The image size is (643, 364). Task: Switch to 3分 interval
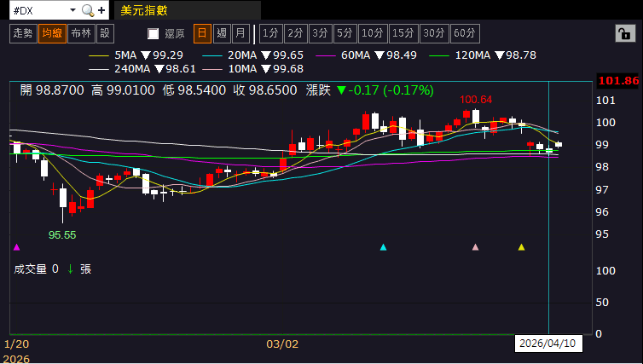click(x=320, y=33)
